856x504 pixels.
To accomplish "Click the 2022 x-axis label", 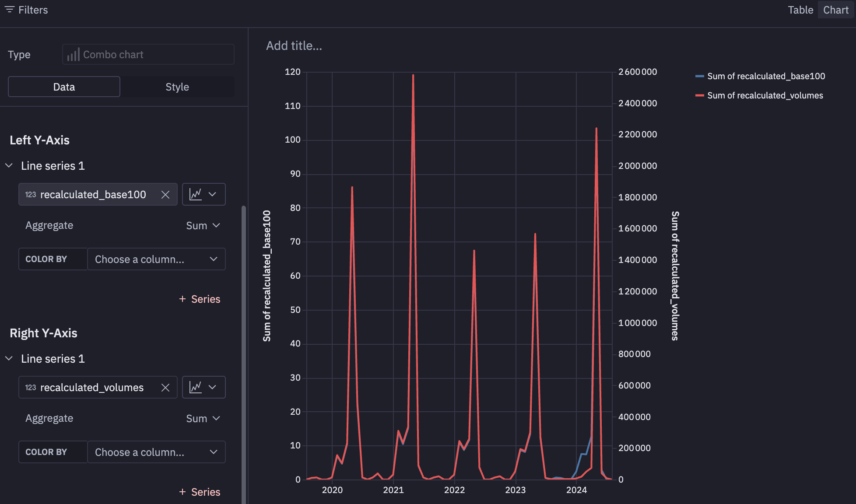I will click(x=454, y=490).
